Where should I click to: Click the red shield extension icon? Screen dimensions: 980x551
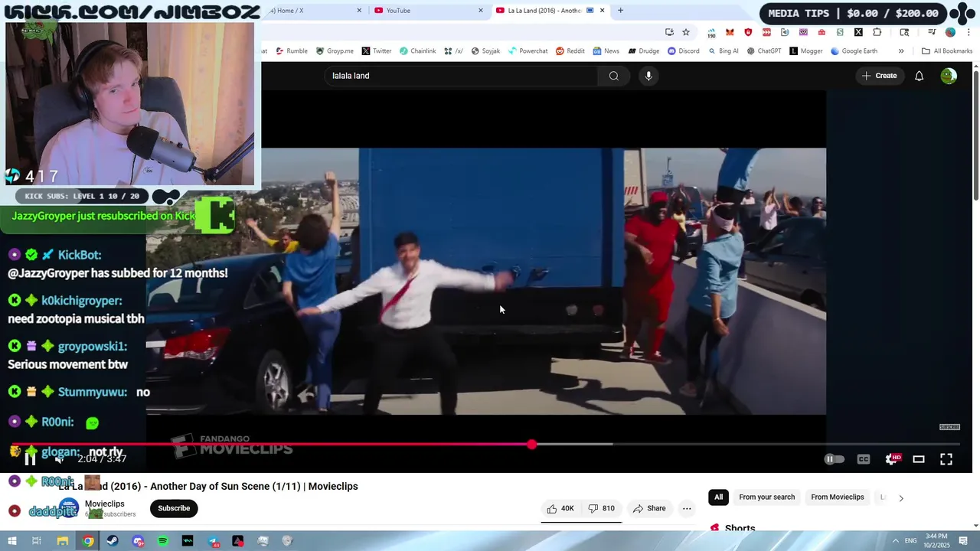748,32
